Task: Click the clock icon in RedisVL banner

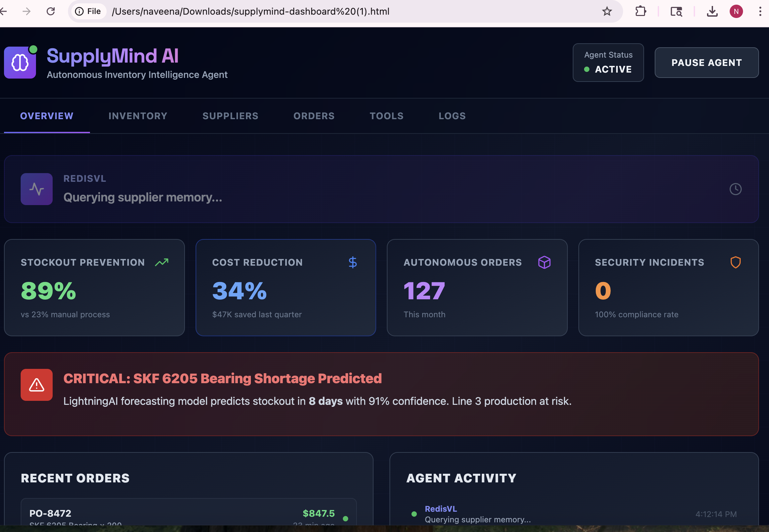Action: (735, 189)
